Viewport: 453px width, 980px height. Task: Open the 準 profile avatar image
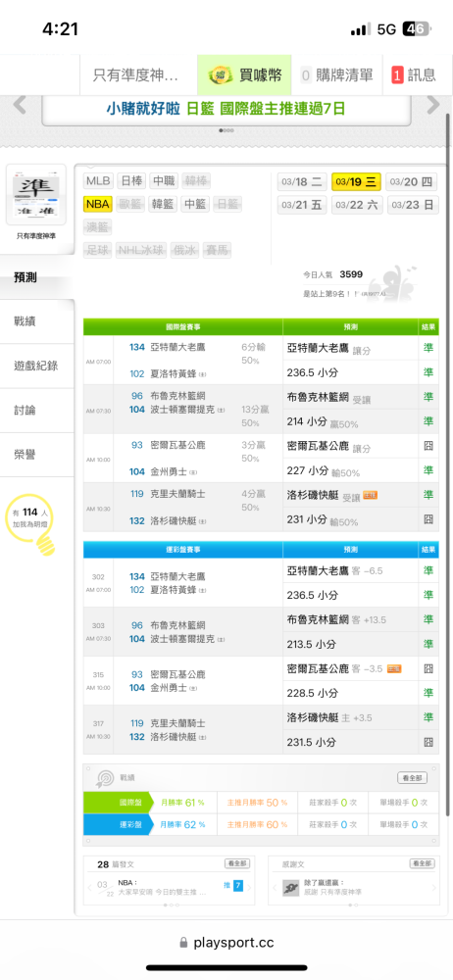pyautogui.click(x=36, y=195)
